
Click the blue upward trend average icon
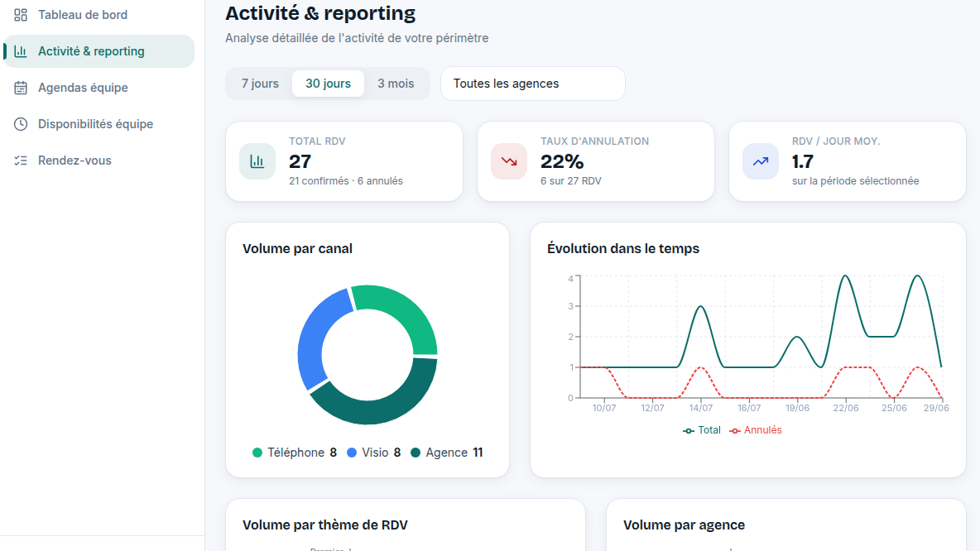761,161
